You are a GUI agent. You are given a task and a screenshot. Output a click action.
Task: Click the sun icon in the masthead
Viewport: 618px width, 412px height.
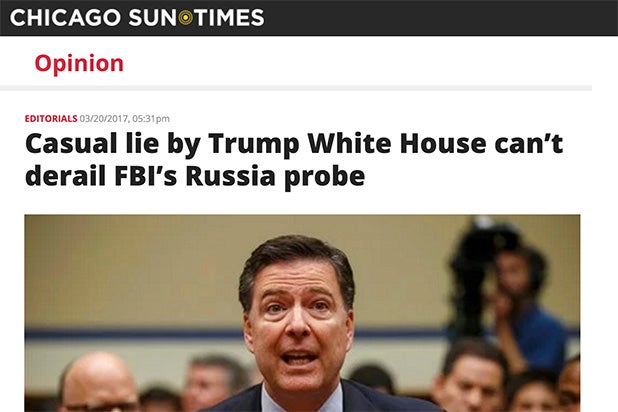186,18
